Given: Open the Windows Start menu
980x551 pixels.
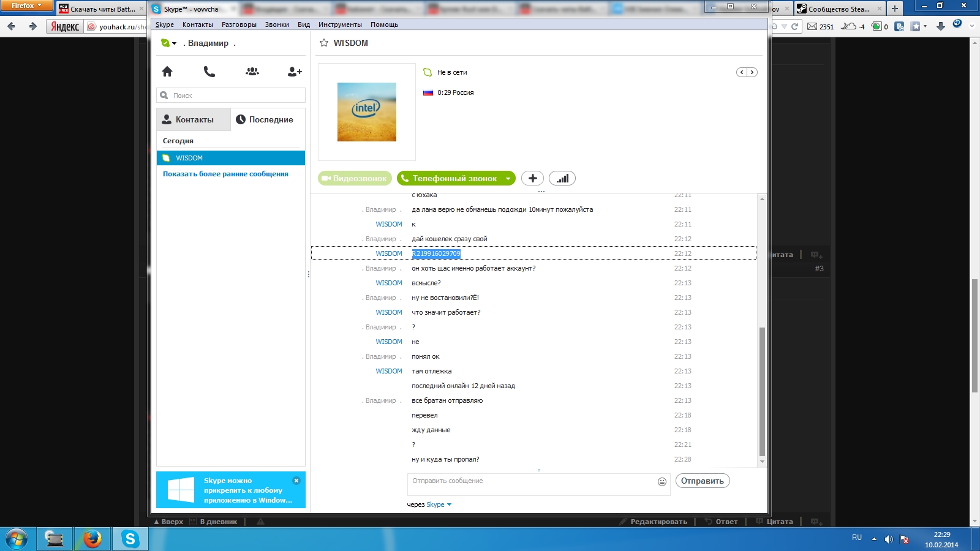Looking at the screenshot, I should click(x=17, y=539).
